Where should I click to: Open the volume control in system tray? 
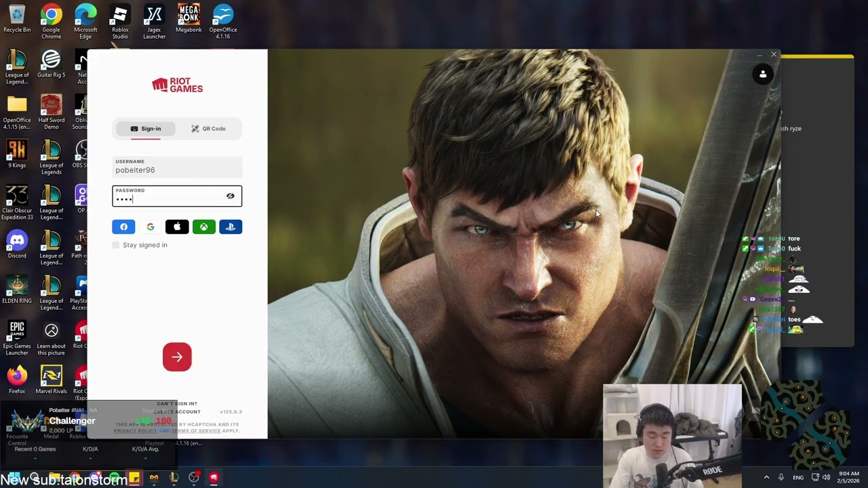point(826,477)
